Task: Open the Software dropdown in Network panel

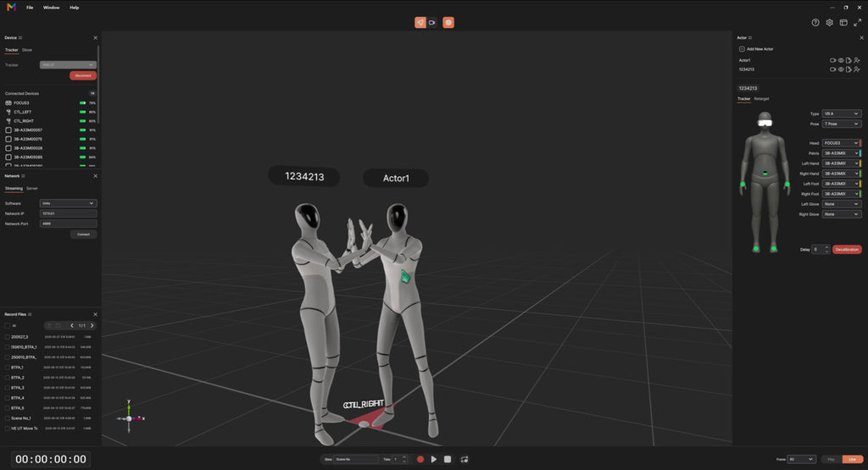Action: 68,203
